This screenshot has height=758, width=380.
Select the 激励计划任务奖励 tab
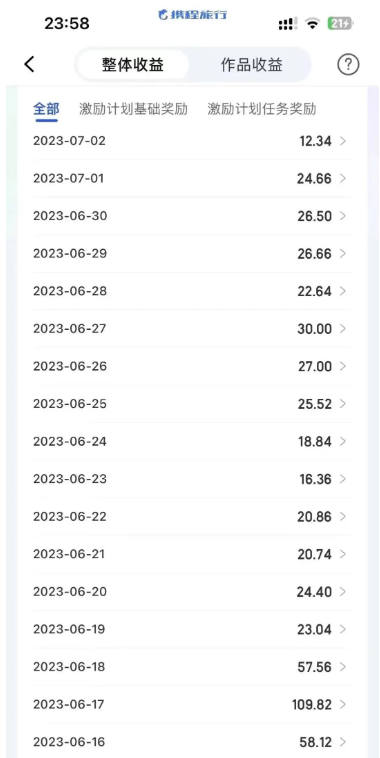(x=262, y=109)
